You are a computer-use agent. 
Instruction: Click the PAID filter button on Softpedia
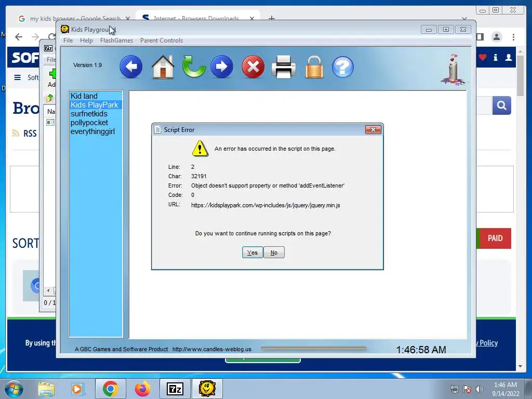(495, 238)
